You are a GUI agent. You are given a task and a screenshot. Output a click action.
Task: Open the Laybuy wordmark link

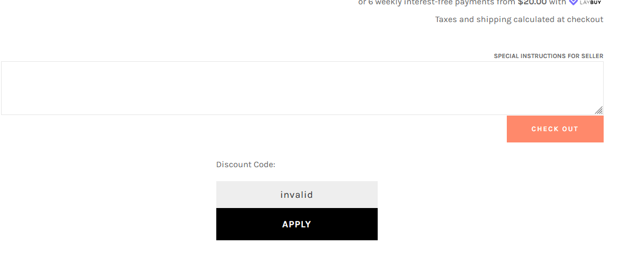[591, 2]
